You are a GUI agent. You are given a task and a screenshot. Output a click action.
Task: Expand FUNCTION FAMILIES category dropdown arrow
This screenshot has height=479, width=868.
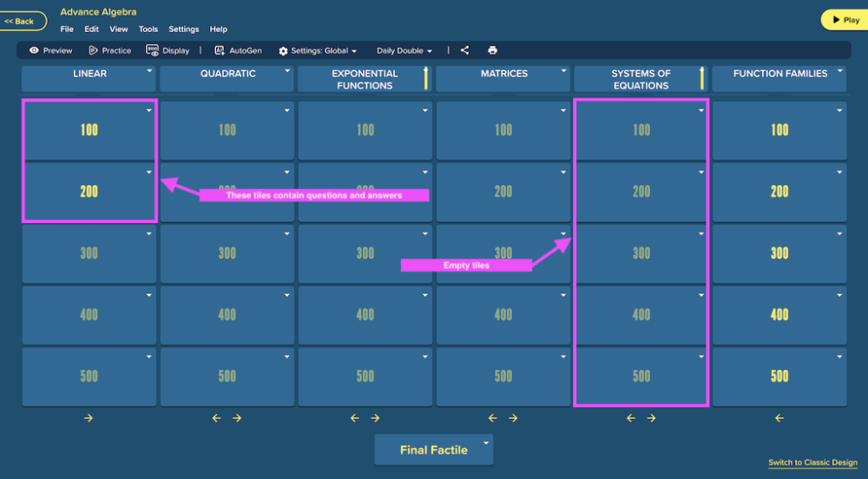tap(839, 71)
